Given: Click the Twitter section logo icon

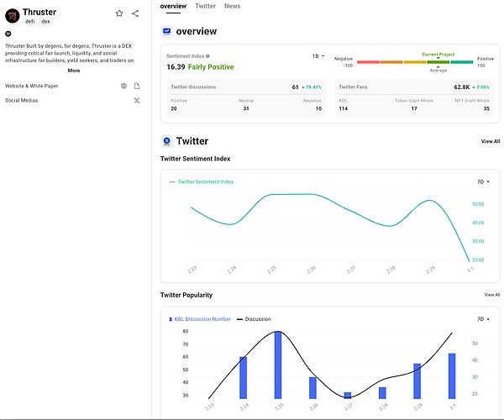Looking at the screenshot, I should 166,141.
